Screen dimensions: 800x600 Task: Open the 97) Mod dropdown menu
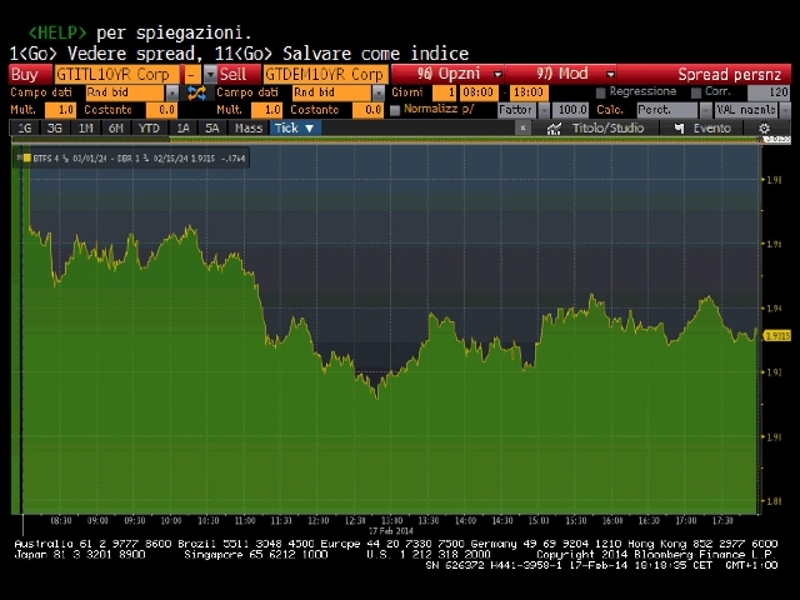(610, 74)
